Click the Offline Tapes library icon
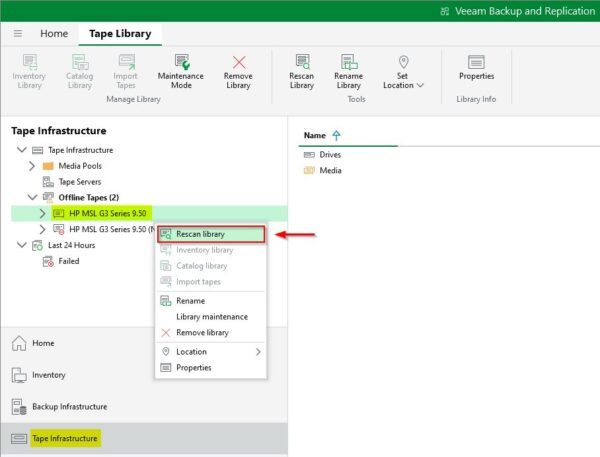600x457 pixels. pos(48,197)
